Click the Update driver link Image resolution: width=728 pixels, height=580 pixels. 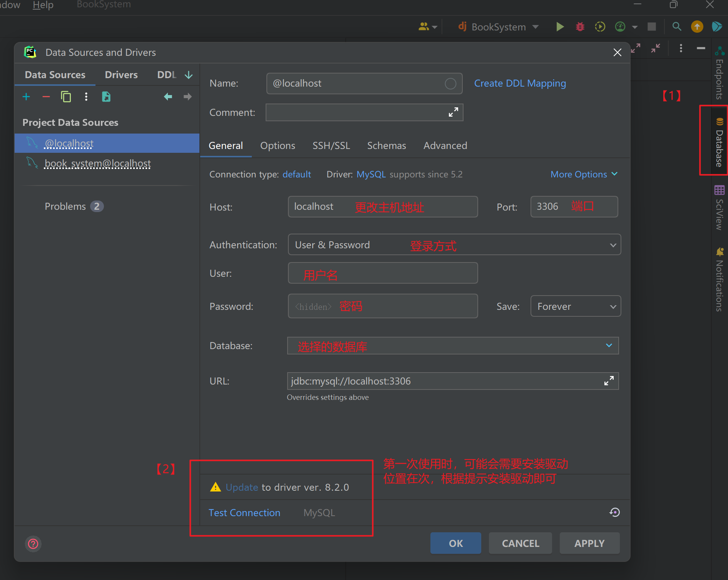click(x=242, y=487)
